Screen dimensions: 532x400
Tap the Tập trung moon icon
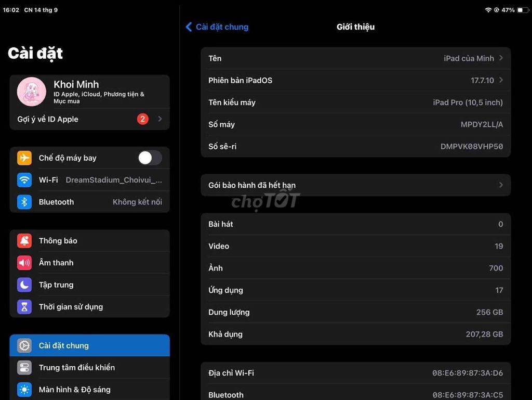click(24, 285)
